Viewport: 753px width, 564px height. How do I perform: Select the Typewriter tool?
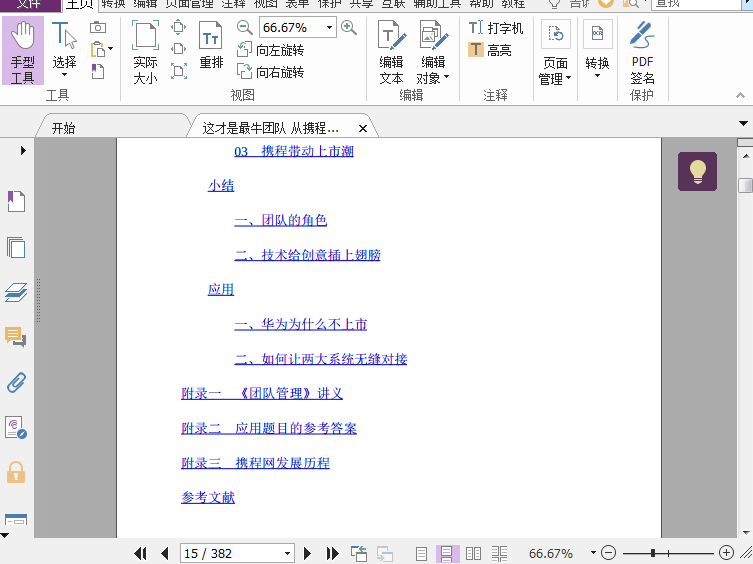[496, 28]
